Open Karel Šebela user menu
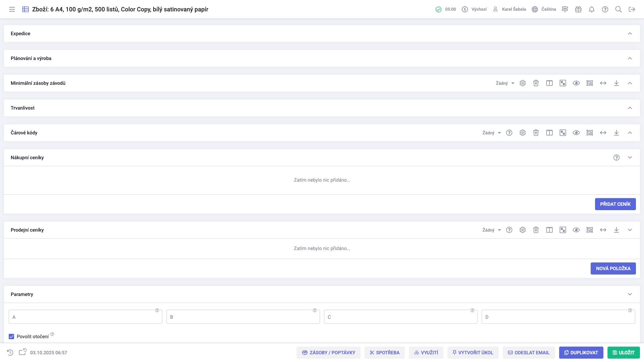The width and height of the screenshot is (644, 362). [x=509, y=9]
